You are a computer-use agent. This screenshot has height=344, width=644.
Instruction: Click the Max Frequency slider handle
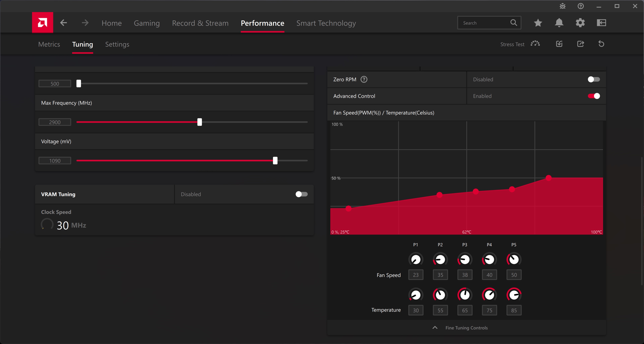[200, 122]
